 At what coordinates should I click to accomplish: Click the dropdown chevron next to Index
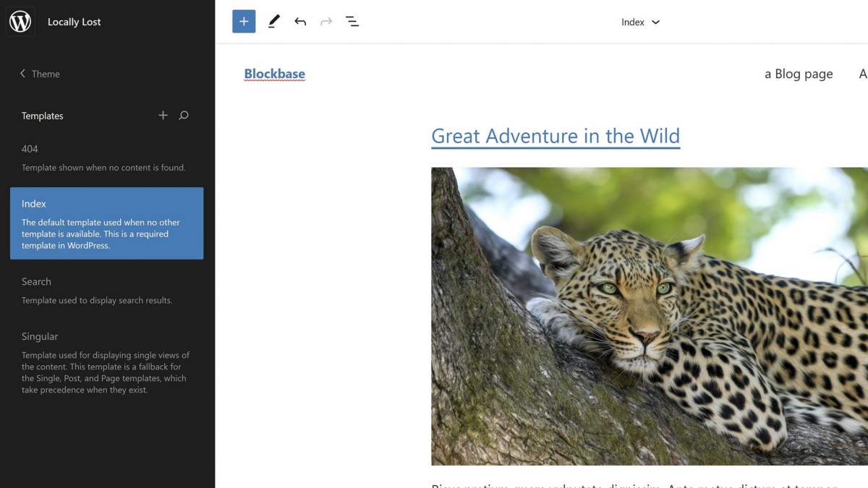[x=656, y=22]
